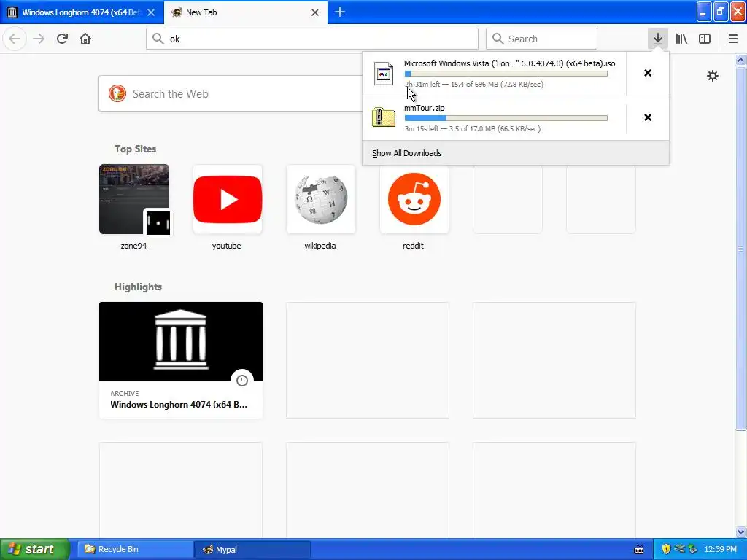Go forward with the forward arrow button

tap(39, 39)
